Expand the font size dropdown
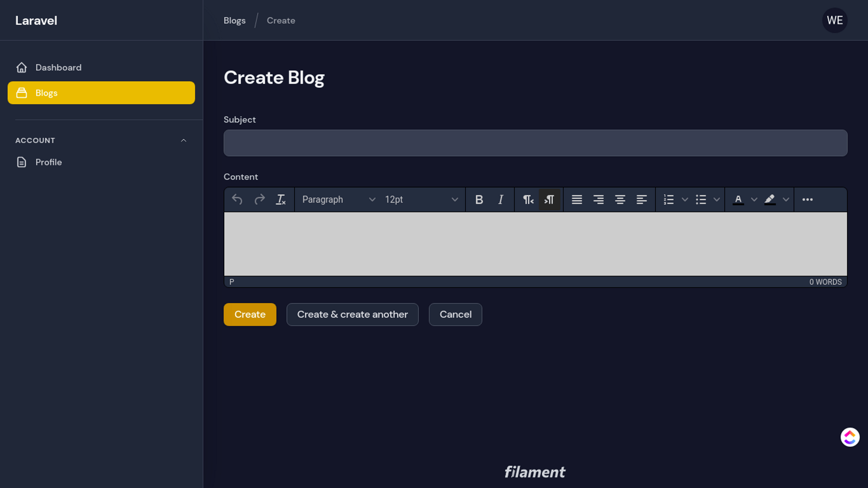The image size is (868, 488). (454, 199)
